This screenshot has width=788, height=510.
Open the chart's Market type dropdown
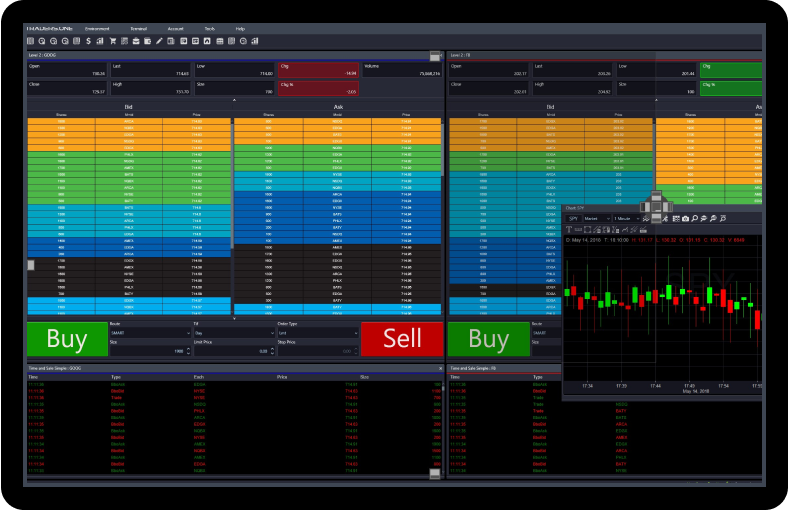coord(595,218)
